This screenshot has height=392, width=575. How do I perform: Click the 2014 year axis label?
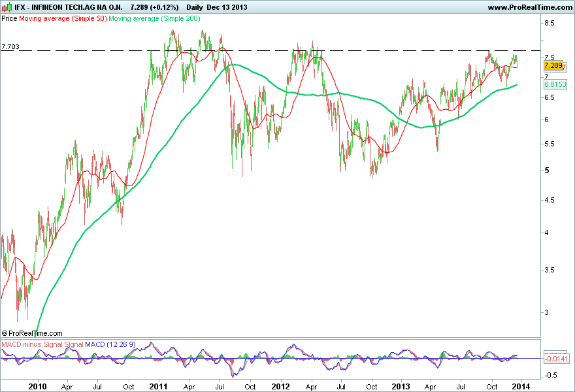pyautogui.click(x=521, y=387)
